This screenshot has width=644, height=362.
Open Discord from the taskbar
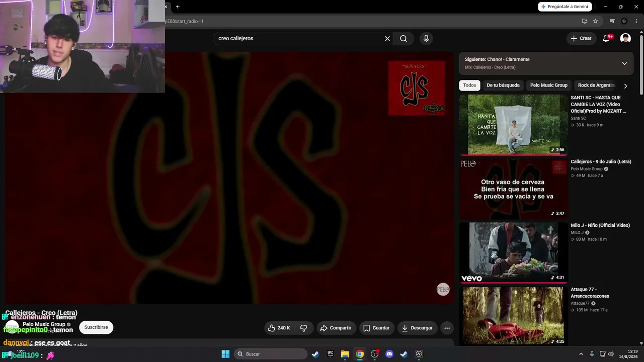(x=389, y=354)
